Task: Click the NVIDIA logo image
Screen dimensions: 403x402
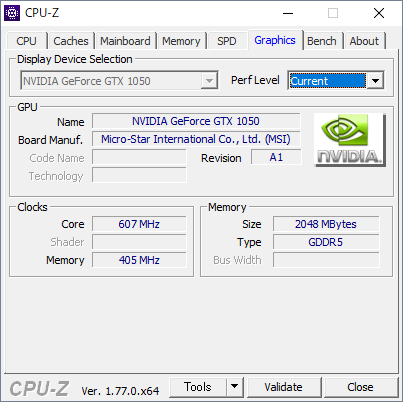Action: point(350,140)
